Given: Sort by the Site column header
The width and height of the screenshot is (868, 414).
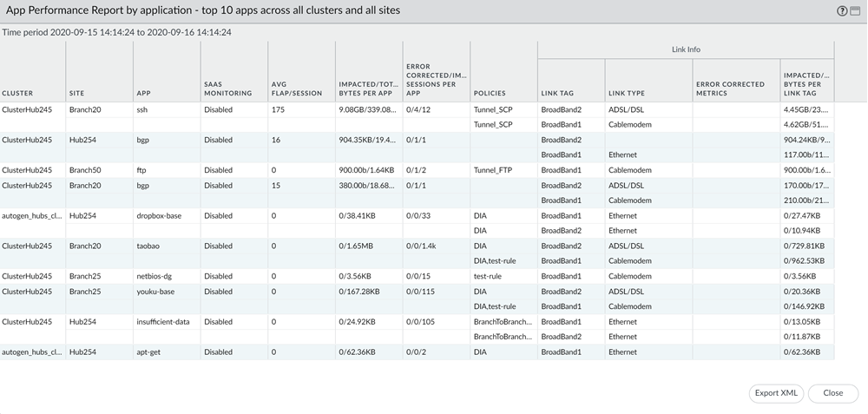Looking at the screenshot, I should click(x=76, y=93).
